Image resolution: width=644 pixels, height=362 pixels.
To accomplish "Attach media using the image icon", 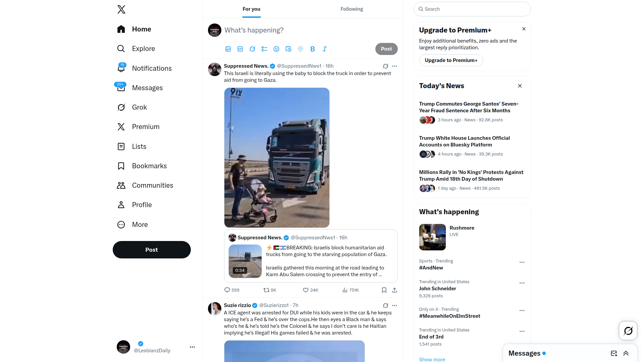I will pos(228,49).
